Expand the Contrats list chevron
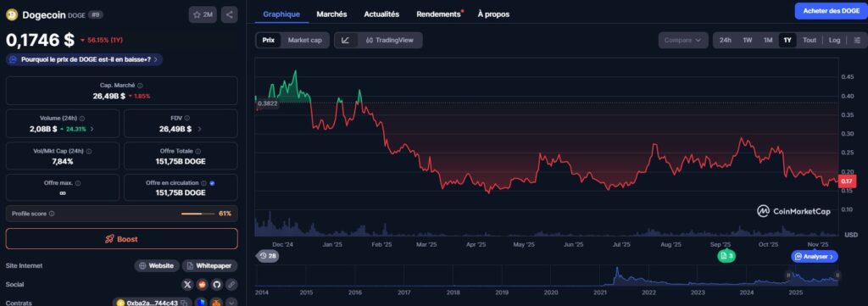The image size is (868, 306). (231, 303)
